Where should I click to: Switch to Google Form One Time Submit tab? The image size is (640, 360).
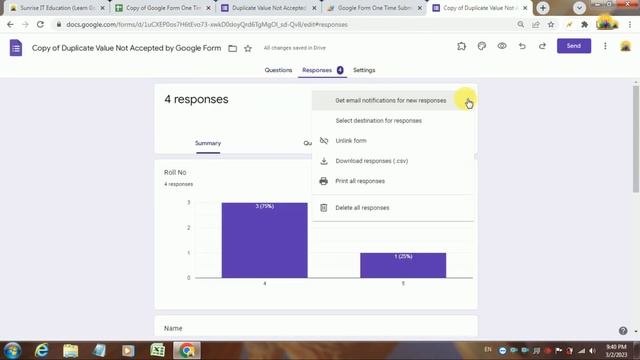(374, 8)
